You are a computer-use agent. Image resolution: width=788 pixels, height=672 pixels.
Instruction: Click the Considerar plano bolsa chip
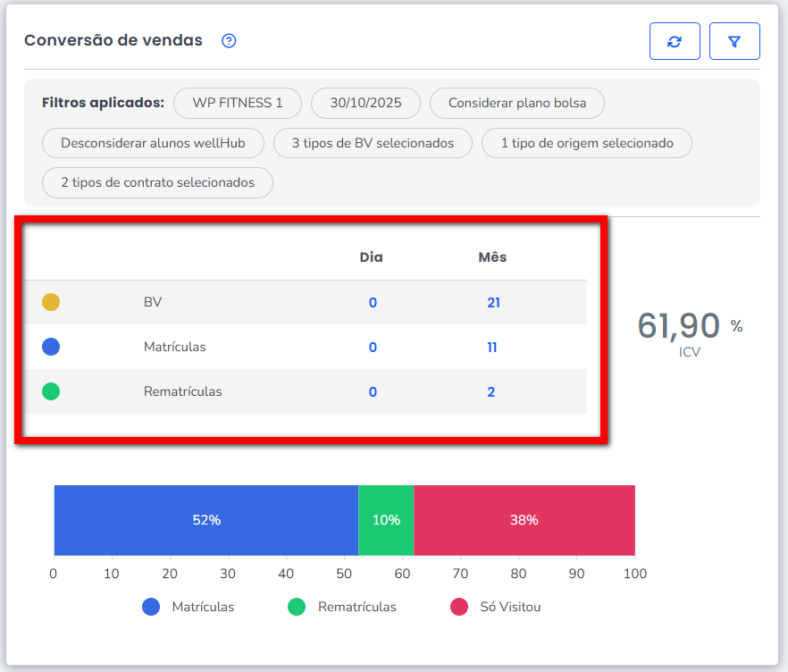click(x=517, y=103)
